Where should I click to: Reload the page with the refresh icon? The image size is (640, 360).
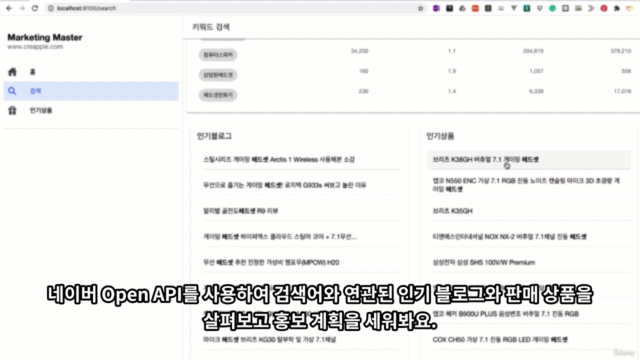pyautogui.click(x=35, y=8)
